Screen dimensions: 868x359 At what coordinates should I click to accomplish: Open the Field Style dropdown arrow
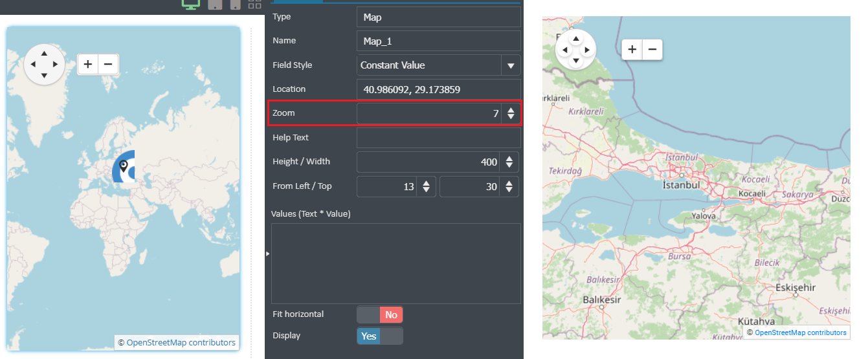tap(511, 65)
